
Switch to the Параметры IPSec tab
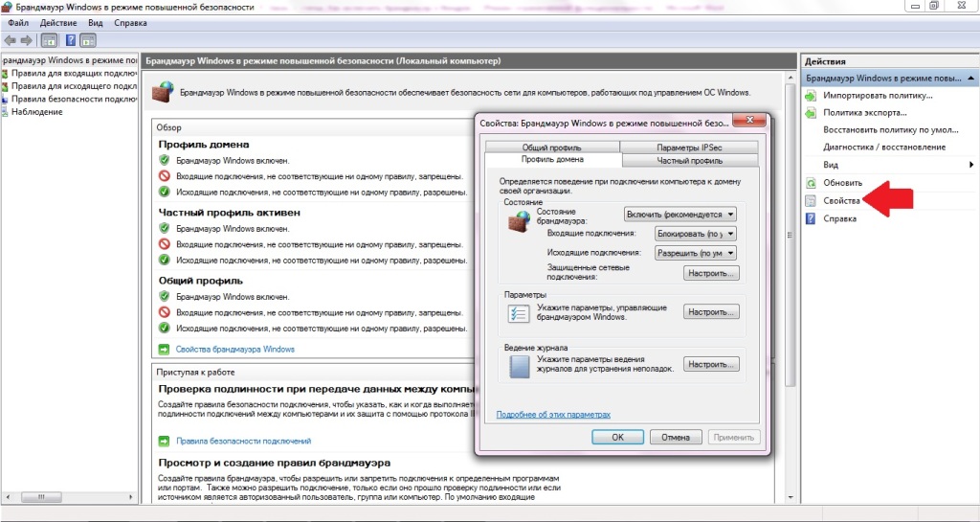(x=689, y=148)
